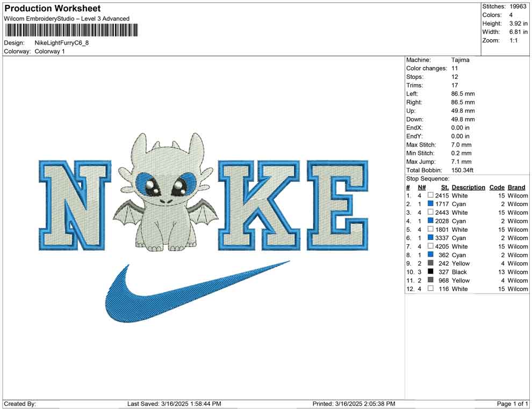Select the '2443 White' row text

click(451, 213)
